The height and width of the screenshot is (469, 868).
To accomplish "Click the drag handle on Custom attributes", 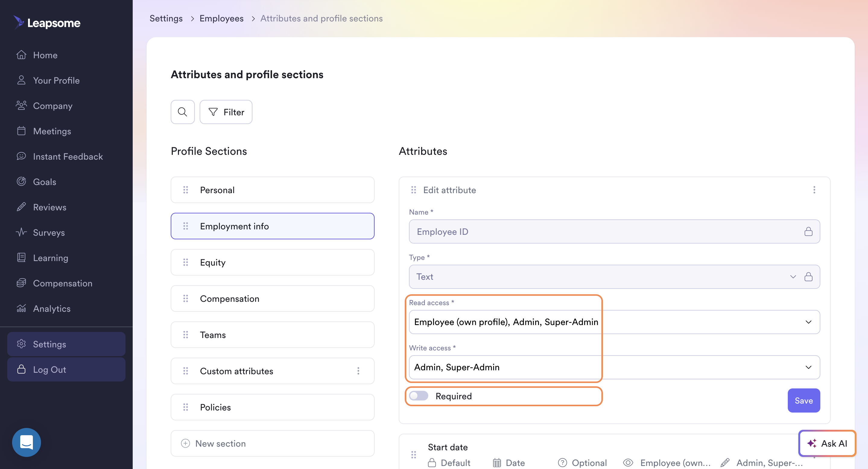I will tap(186, 371).
